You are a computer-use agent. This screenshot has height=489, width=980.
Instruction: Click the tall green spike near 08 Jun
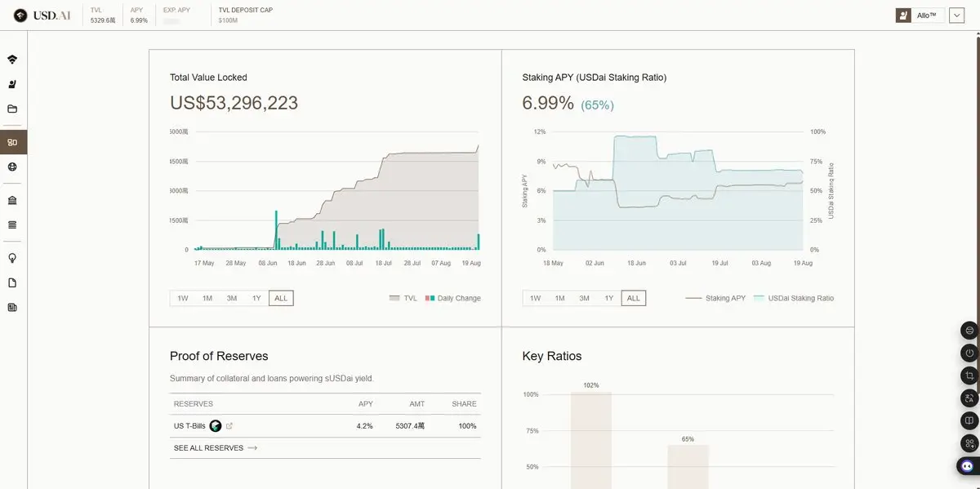277,230
